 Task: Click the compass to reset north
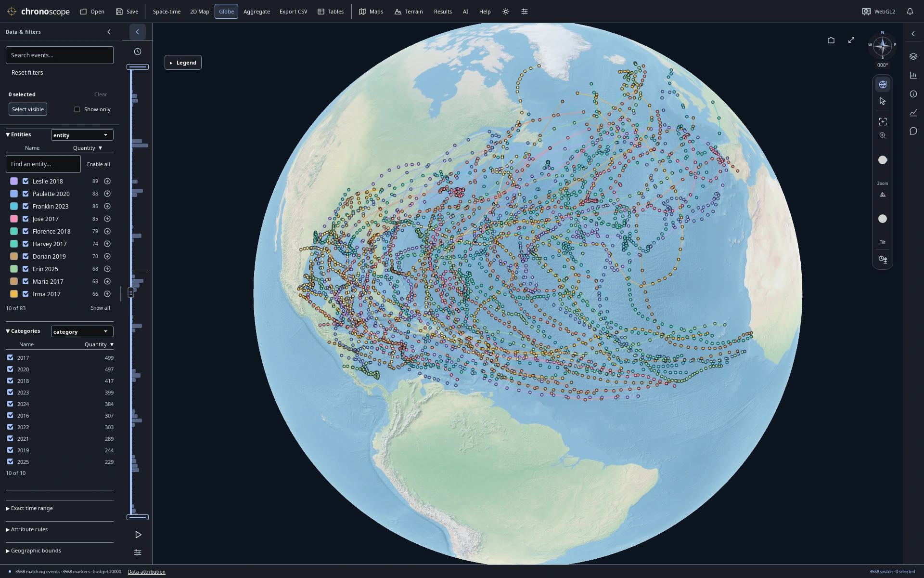(883, 46)
